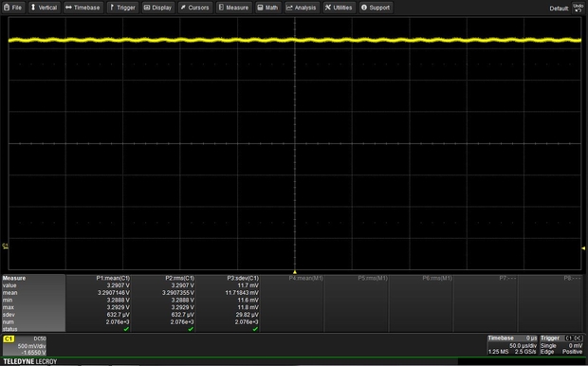Select the P1:mean(C1) measurement column

coord(99,303)
